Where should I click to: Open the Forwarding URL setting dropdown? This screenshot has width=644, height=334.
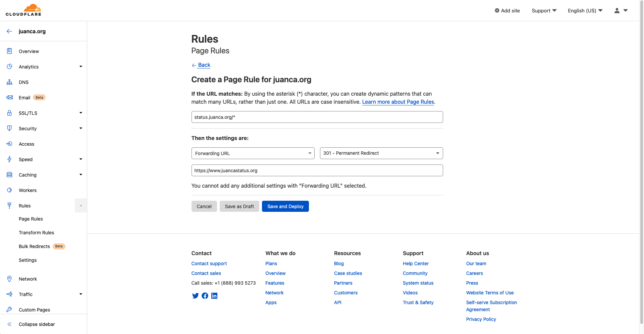(x=253, y=153)
